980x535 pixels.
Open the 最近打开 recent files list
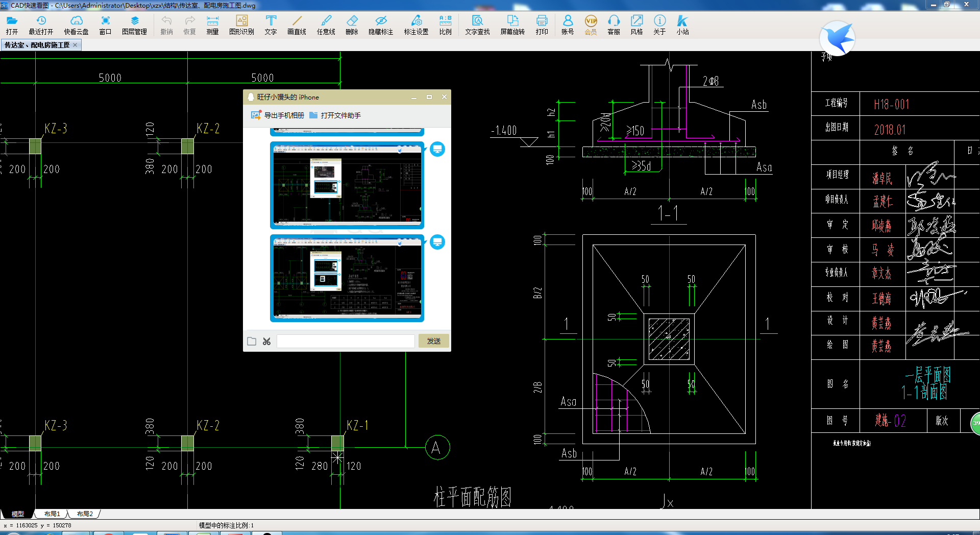coord(41,25)
